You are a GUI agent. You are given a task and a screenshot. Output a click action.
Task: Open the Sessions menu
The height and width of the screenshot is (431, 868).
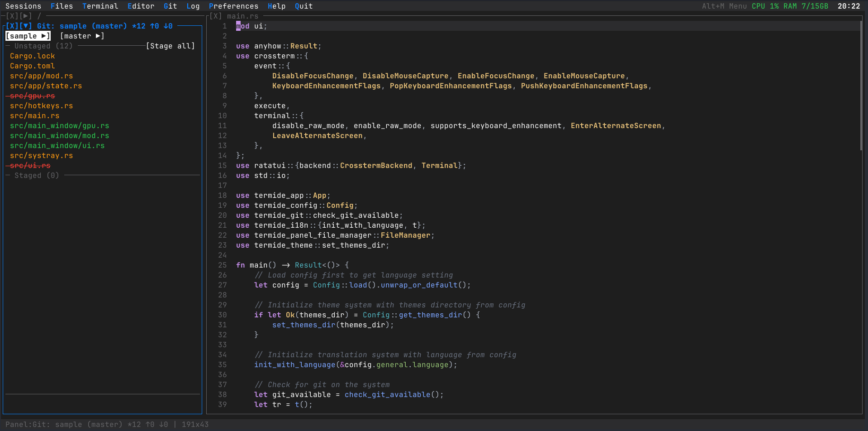click(x=23, y=6)
